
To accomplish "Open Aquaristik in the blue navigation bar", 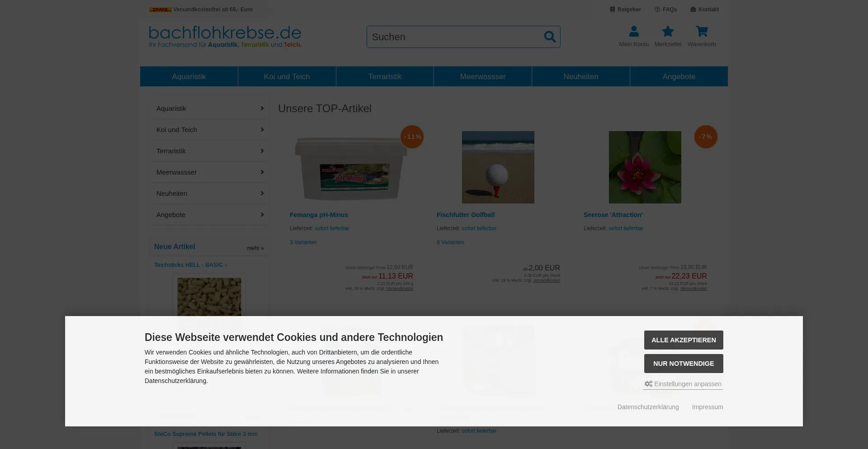I will (x=189, y=76).
